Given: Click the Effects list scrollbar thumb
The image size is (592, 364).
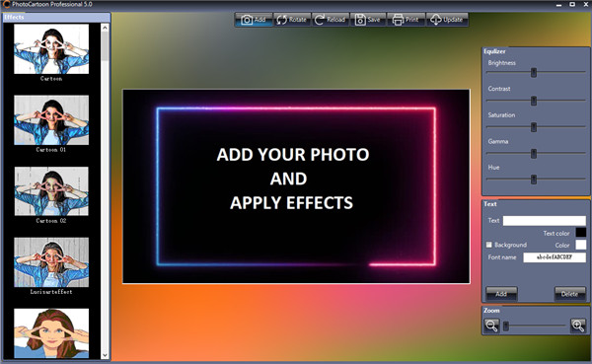Looking at the screenshot, I should tap(105, 46).
